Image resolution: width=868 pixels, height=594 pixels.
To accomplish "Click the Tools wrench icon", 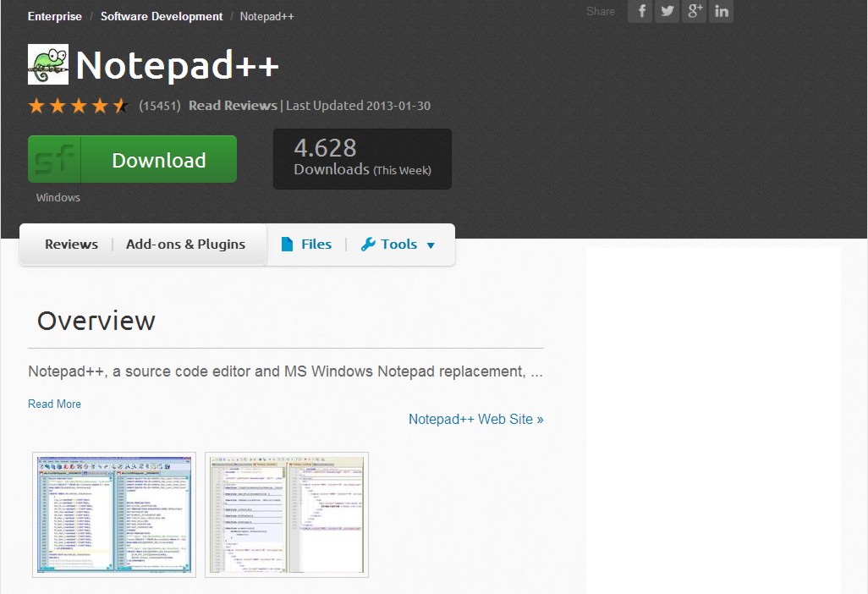I will click(368, 245).
